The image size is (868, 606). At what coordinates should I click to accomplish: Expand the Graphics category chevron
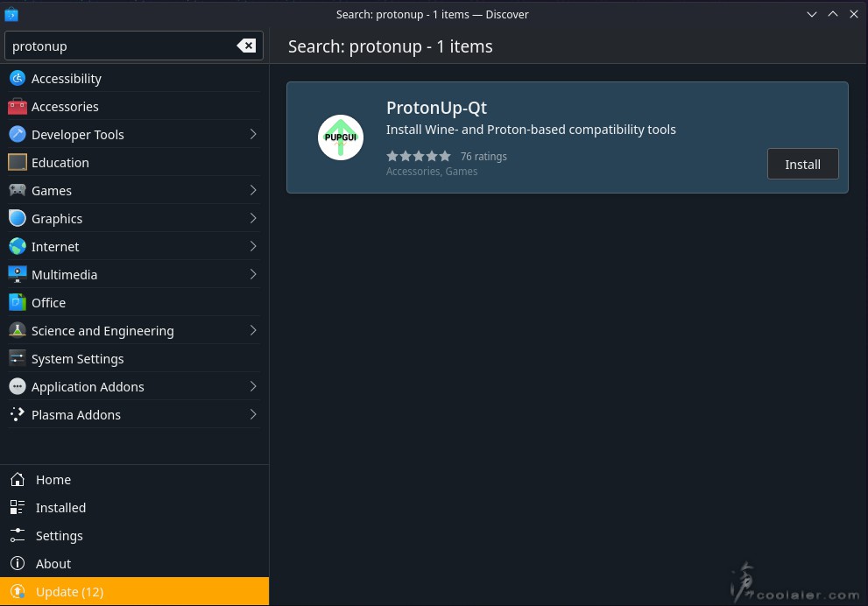click(x=253, y=219)
